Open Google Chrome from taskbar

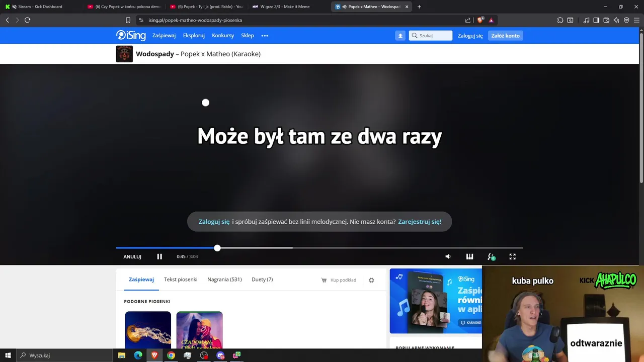point(171,355)
